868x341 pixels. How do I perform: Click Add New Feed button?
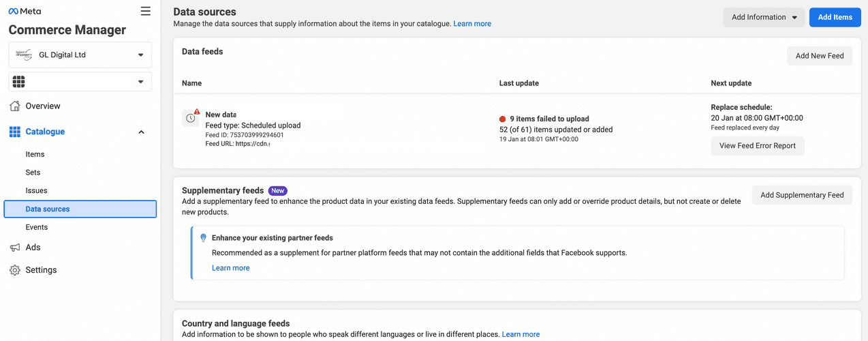[820, 56]
